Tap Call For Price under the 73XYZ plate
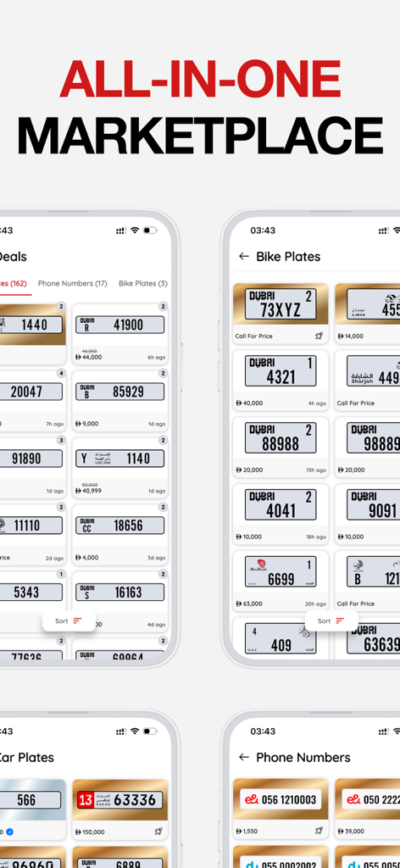The width and height of the screenshot is (400, 868). point(254,336)
